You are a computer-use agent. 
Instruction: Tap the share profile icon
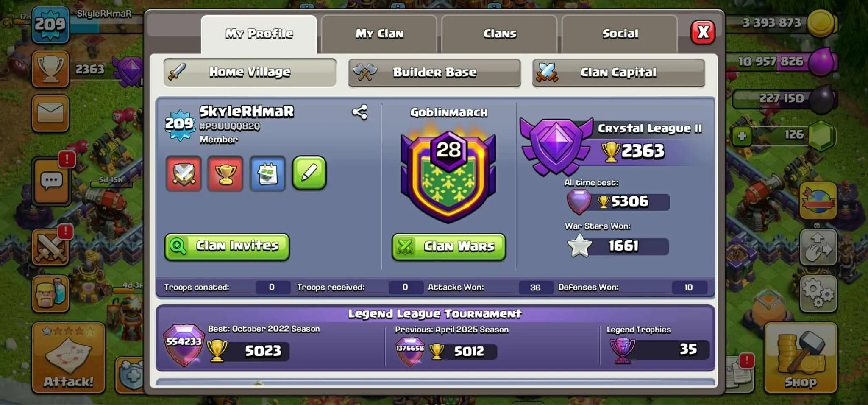360,112
